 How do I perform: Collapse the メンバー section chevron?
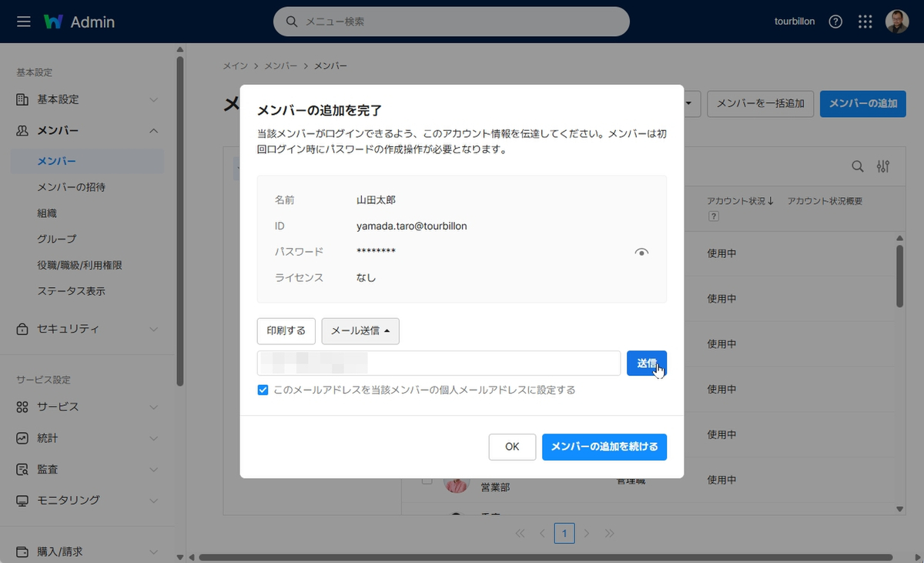[153, 131]
